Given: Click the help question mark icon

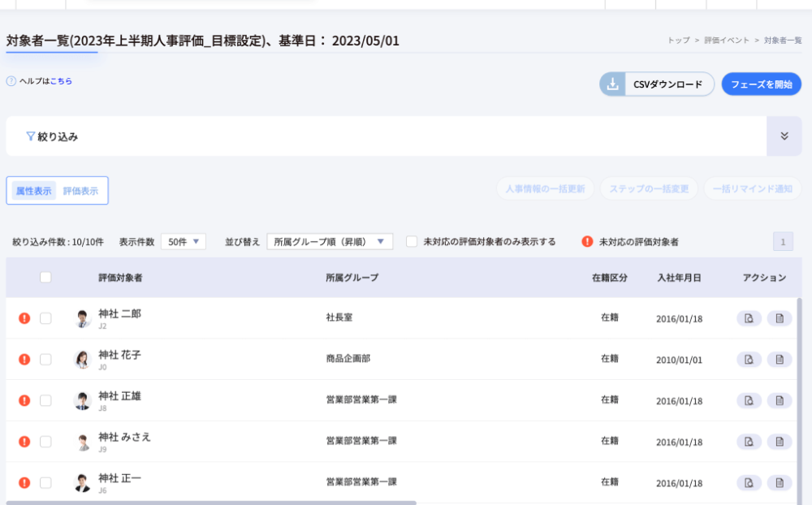Looking at the screenshot, I should (11, 81).
